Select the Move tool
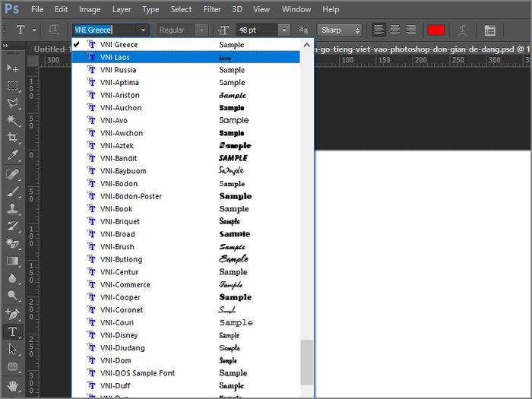532x399 pixels. pos(13,68)
